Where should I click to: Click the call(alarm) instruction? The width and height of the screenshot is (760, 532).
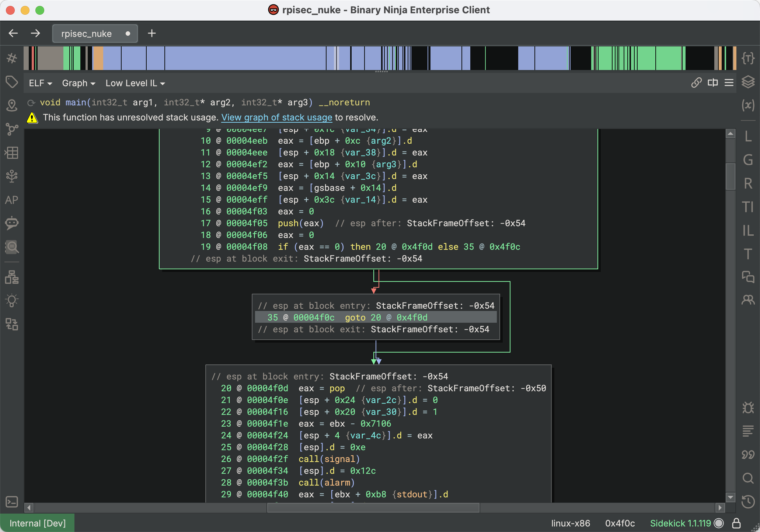(x=326, y=483)
